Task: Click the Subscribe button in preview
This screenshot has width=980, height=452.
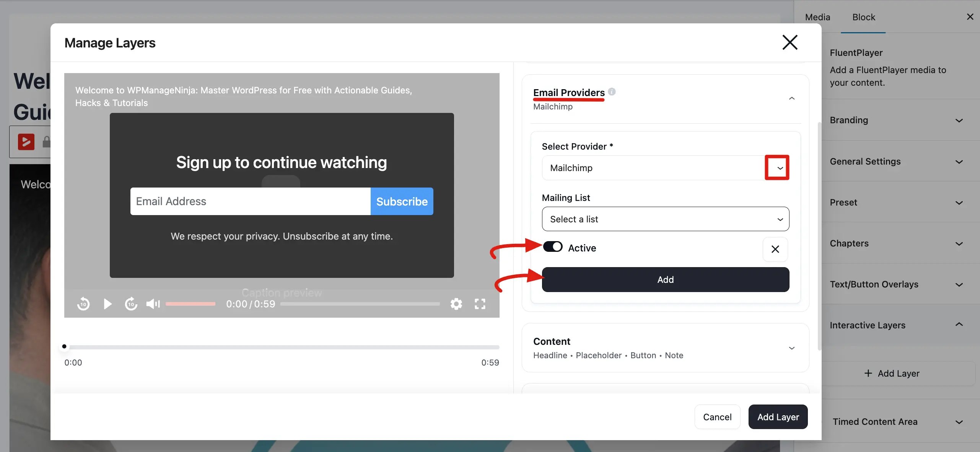Action: 402,201
